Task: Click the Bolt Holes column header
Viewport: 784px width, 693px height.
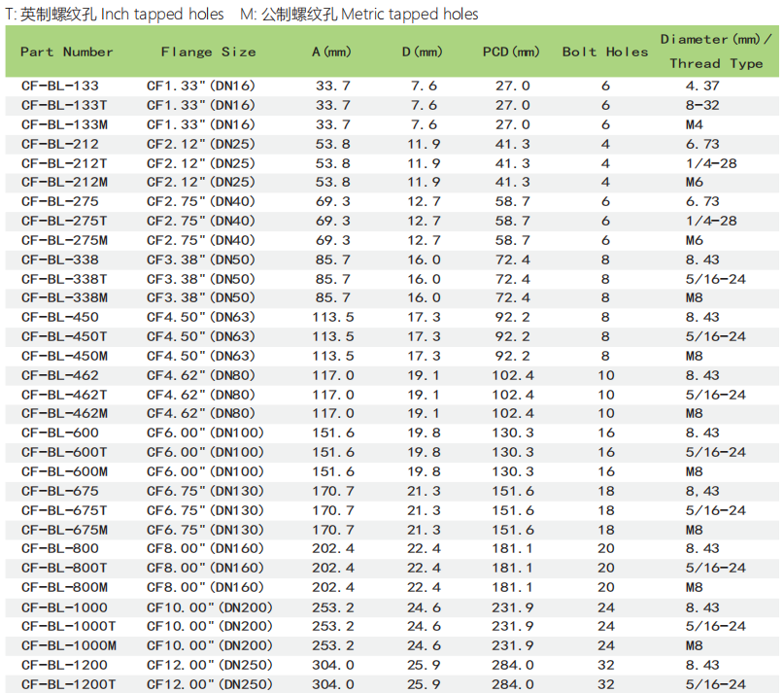Action: (x=604, y=52)
